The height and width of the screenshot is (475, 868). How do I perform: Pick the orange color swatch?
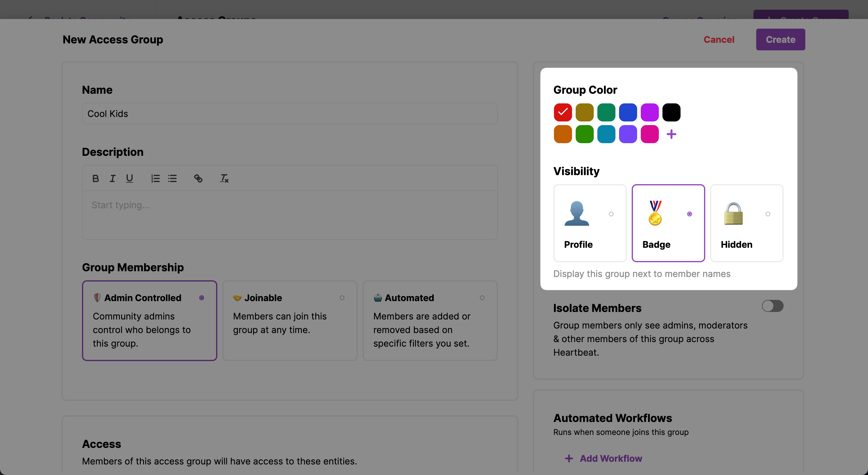tap(563, 134)
